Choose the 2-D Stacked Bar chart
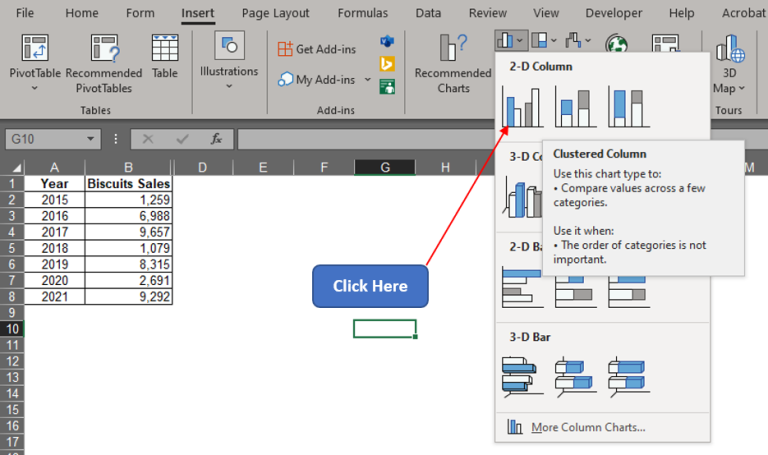 pyautogui.click(x=576, y=292)
